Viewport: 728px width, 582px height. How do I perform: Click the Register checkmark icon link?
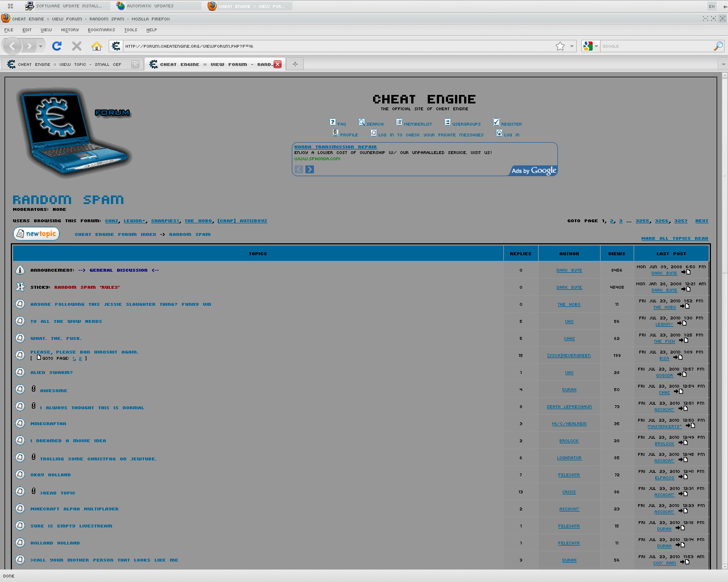(x=496, y=122)
